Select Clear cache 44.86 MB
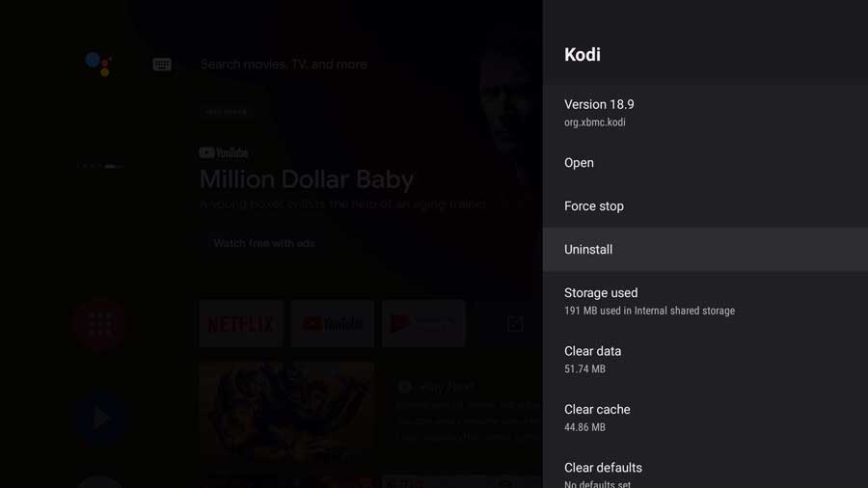Viewport: 868px width, 488px height. click(x=705, y=418)
